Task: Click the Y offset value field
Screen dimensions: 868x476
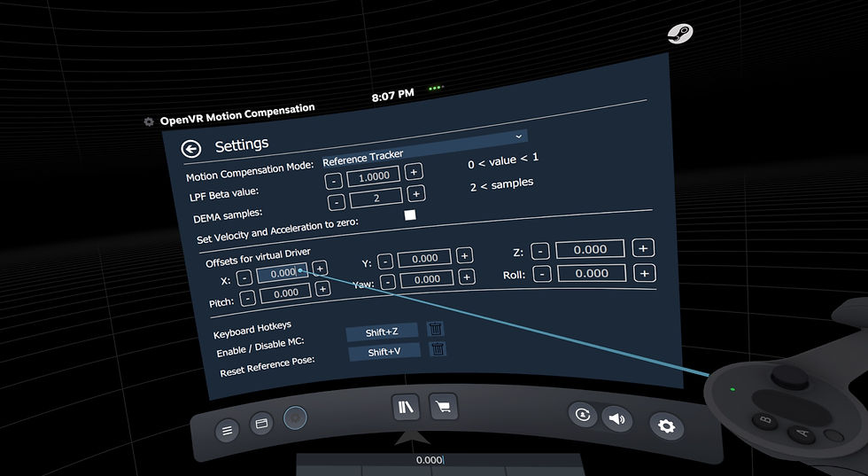Action: click(x=424, y=258)
